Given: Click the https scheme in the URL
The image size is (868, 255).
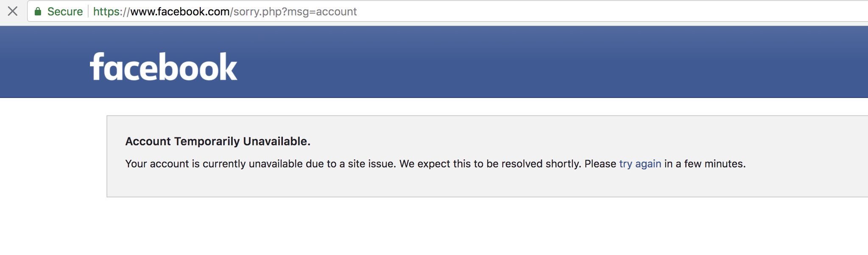Looking at the screenshot, I should pos(107,11).
